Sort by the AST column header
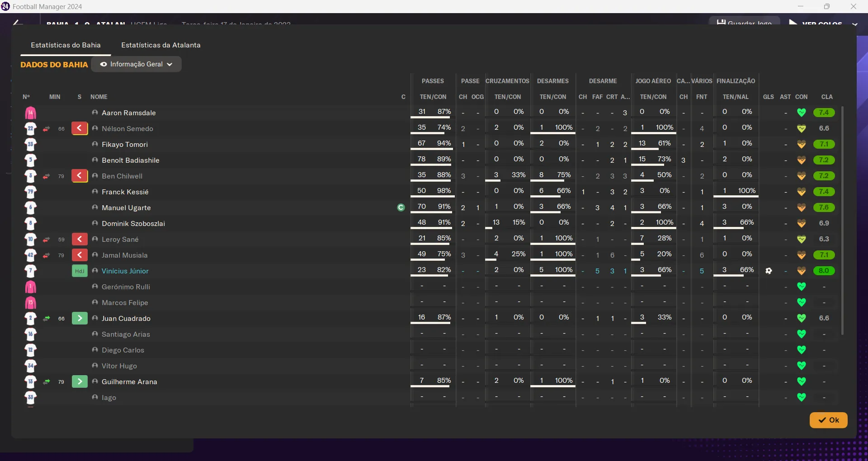 785,97
